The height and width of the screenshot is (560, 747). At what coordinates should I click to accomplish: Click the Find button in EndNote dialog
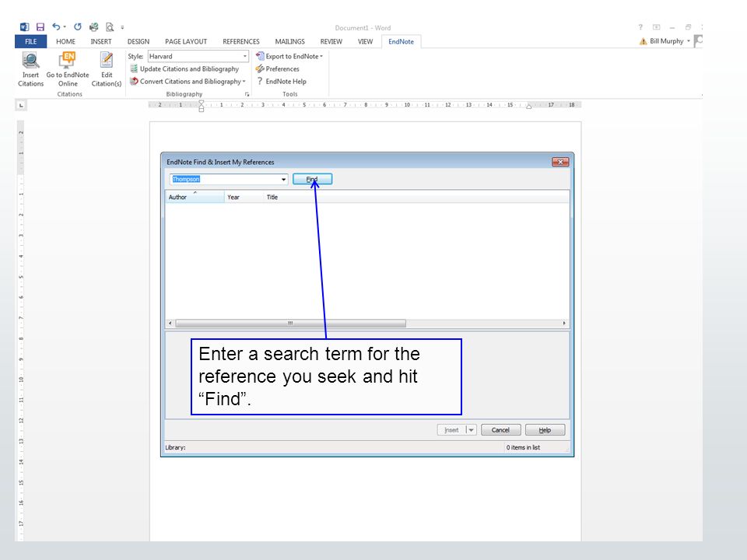(312, 179)
